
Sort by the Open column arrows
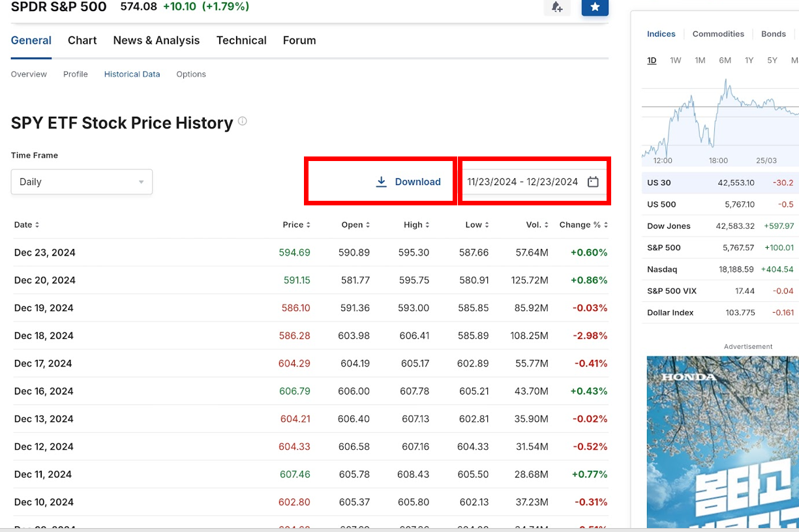pos(368,225)
